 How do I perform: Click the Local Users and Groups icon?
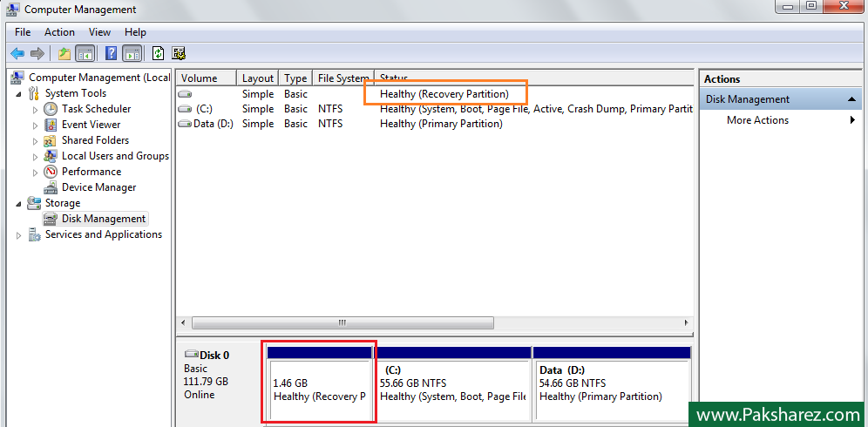[x=51, y=156]
